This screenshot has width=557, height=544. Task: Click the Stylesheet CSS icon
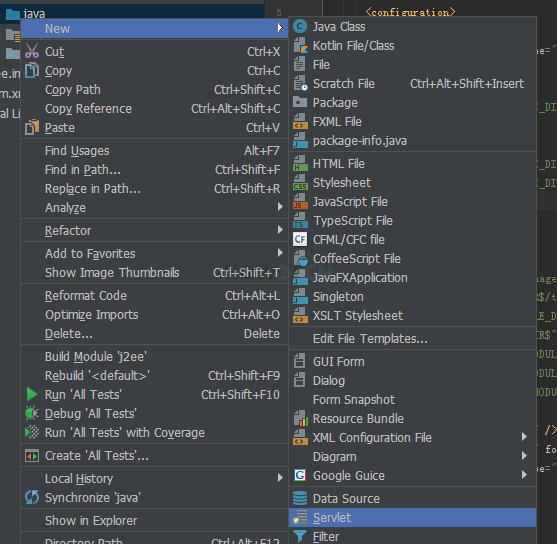[x=300, y=183]
